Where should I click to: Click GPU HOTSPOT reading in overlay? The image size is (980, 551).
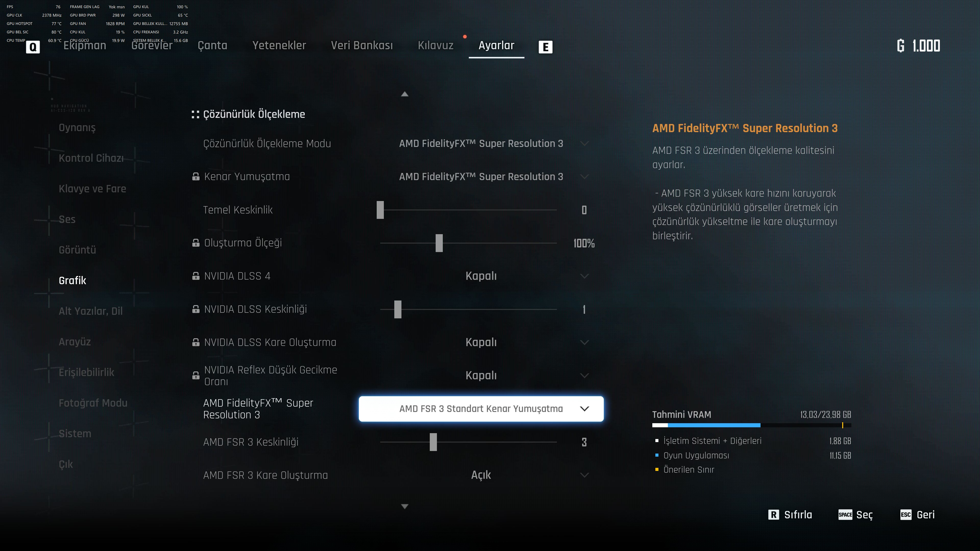point(34,23)
